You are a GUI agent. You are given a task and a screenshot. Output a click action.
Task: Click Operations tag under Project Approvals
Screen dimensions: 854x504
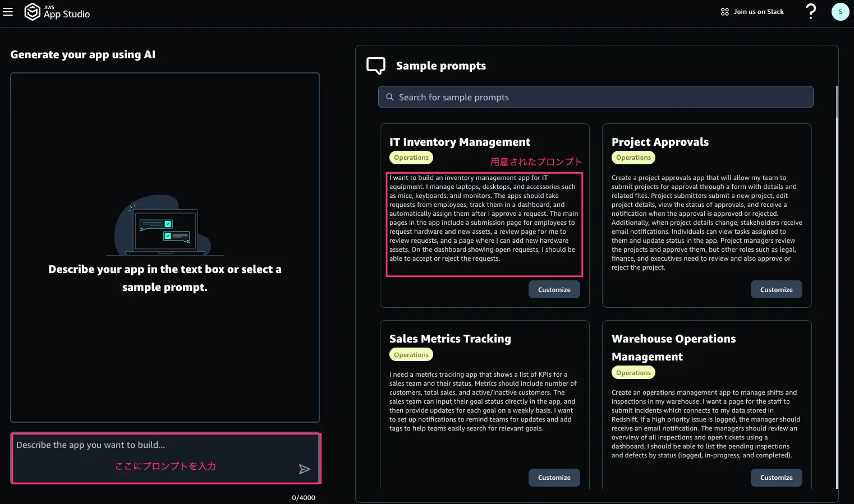633,158
